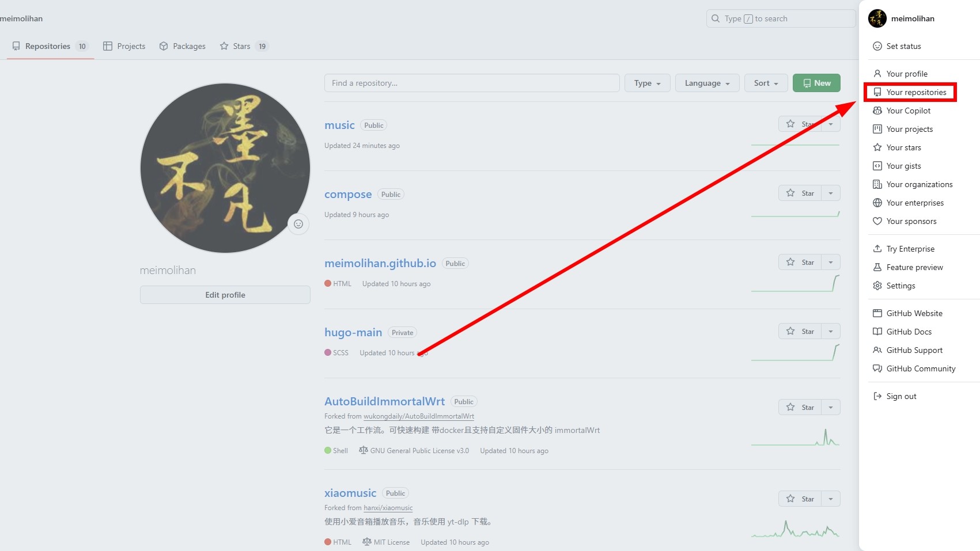Click 'Updated 24 minutes ago' text
This screenshot has width=980, height=551.
(x=362, y=146)
